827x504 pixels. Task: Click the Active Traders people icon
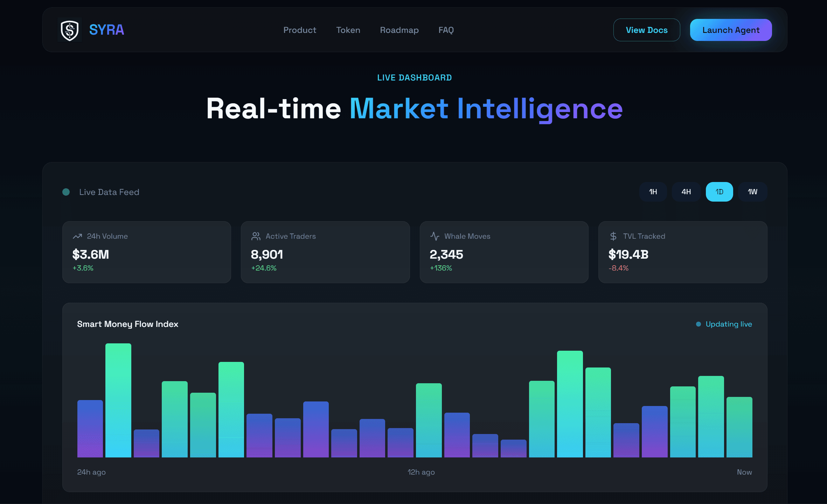pyautogui.click(x=256, y=236)
